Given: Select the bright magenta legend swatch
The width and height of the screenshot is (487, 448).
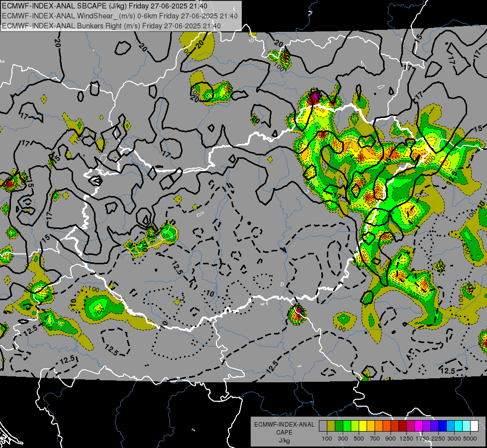Looking at the screenshot, I should [418, 426].
